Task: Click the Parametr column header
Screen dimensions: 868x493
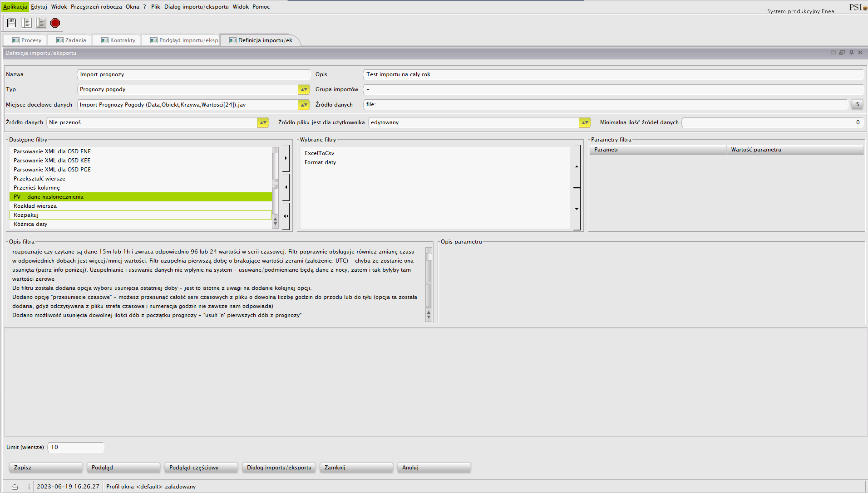Action: 658,150
